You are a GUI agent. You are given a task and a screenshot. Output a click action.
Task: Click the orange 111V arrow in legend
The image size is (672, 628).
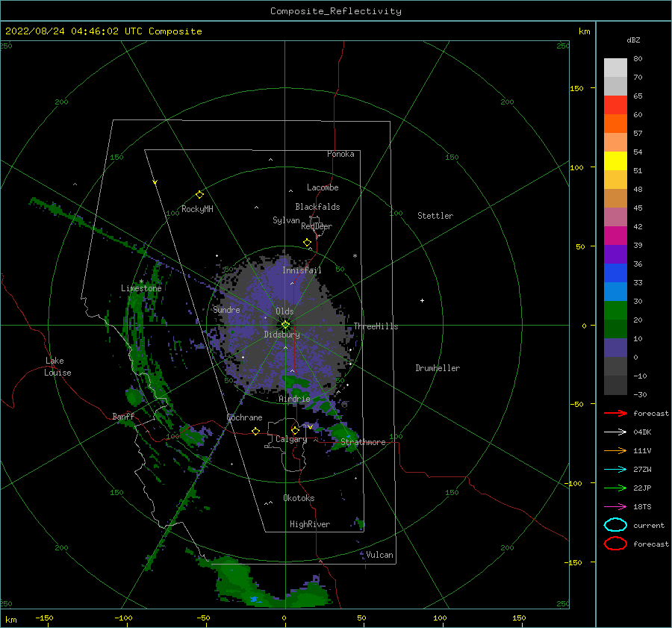tap(615, 450)
